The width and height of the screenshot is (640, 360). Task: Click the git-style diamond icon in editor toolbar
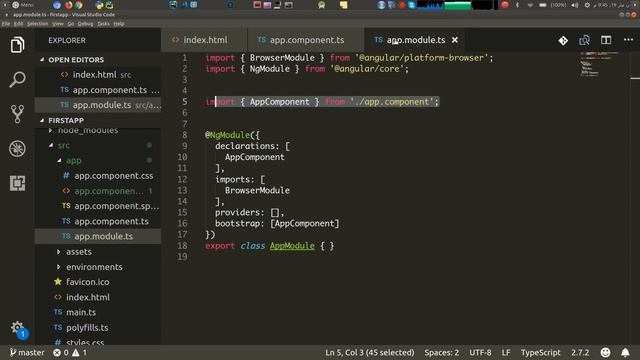click(x=563, y=40)
